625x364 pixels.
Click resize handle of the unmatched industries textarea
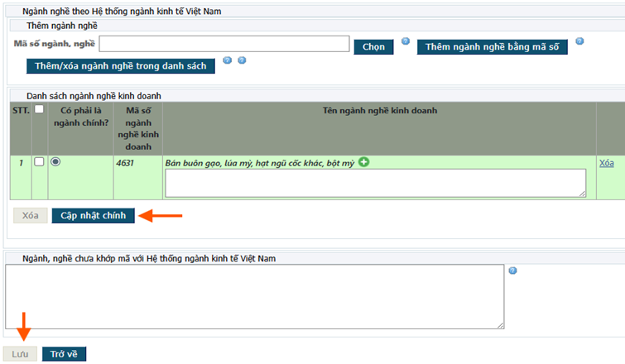499,325
